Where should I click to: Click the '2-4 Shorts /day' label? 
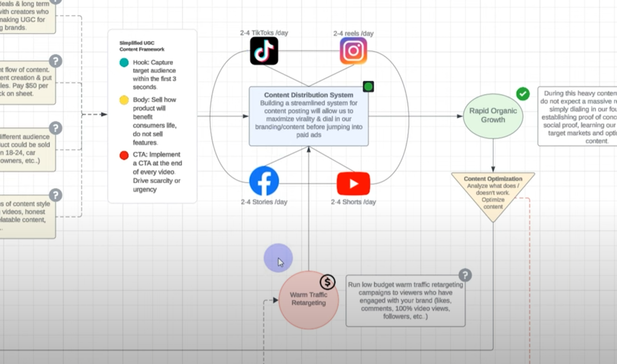[x=353, y=202]
